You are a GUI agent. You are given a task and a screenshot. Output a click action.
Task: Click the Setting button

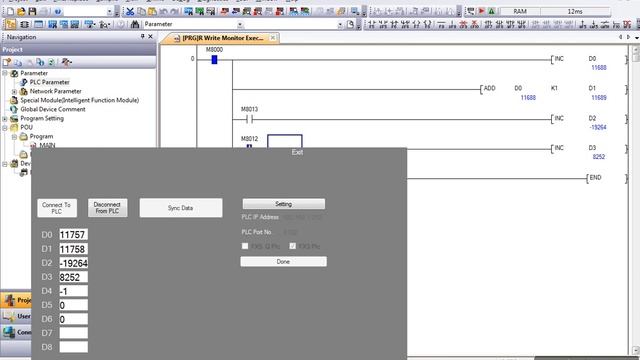(x=284, y=204)
